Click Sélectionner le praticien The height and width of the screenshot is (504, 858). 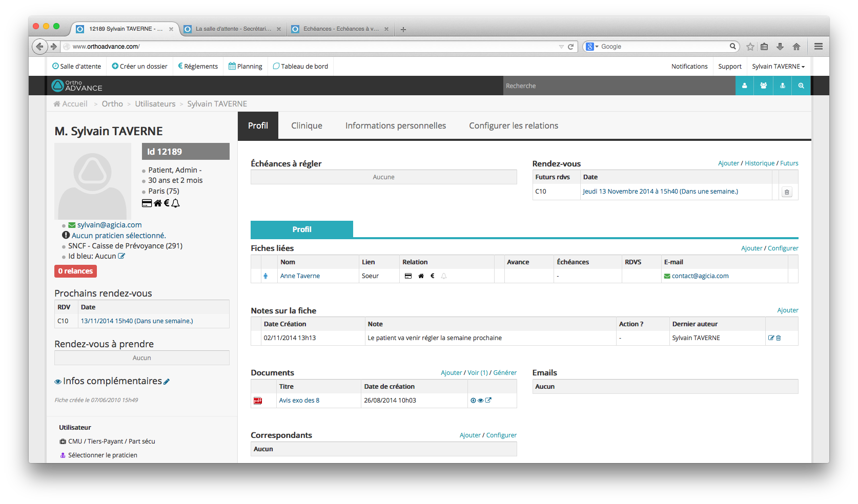coord(103,455)
